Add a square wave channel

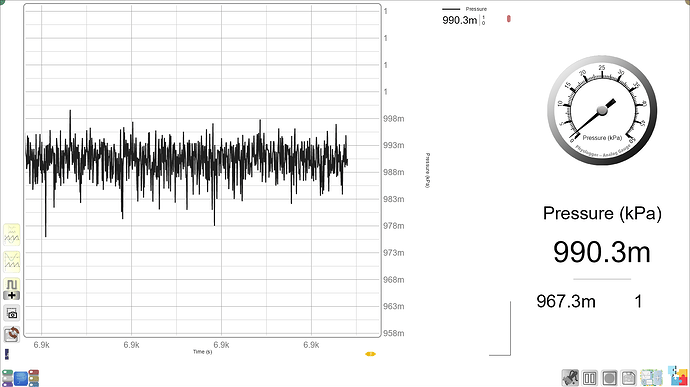click(x=12, y=289)
